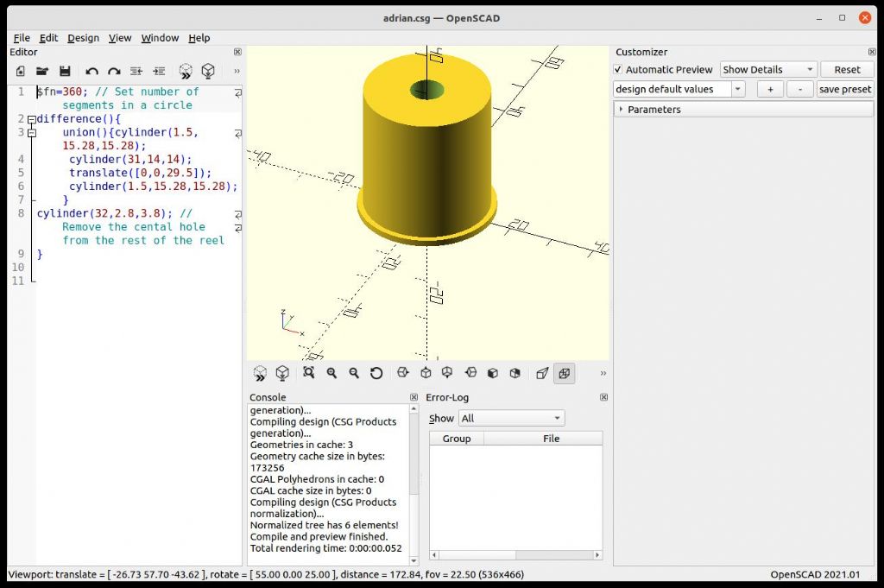Switch to the Left view cube icon

click(470, 373)
